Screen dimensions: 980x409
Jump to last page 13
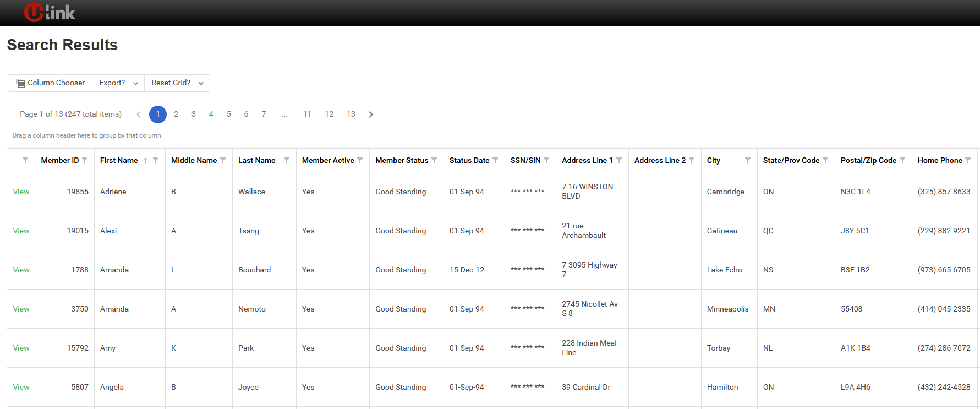(351, 114)
